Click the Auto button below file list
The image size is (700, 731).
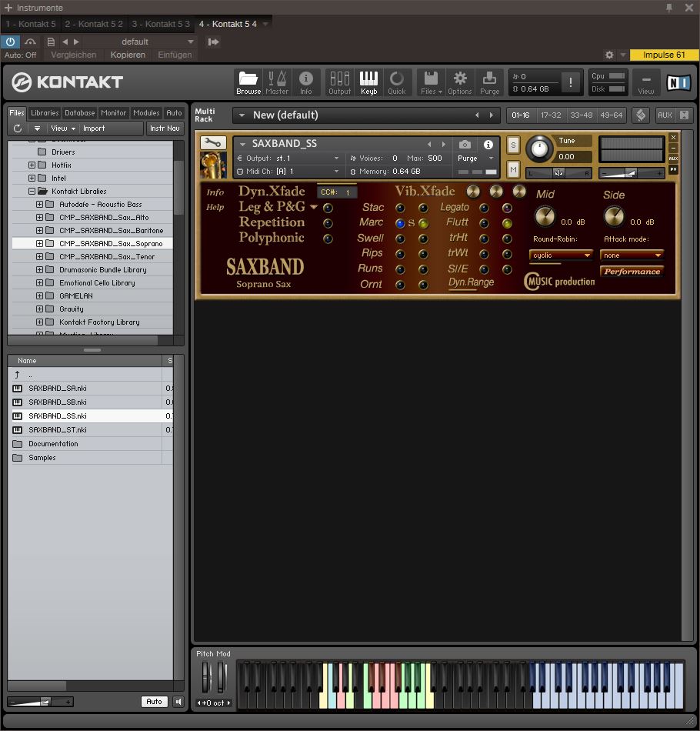click(155, 702)
